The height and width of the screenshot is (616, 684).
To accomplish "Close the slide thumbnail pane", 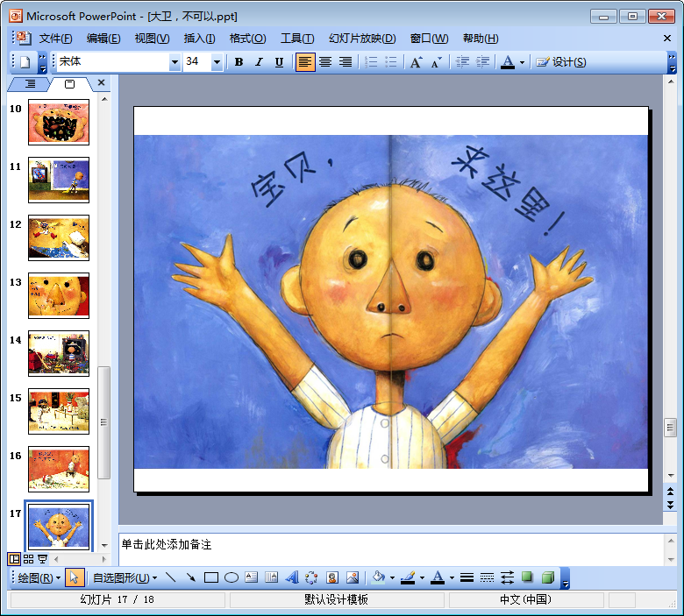I will coord(101,82).
